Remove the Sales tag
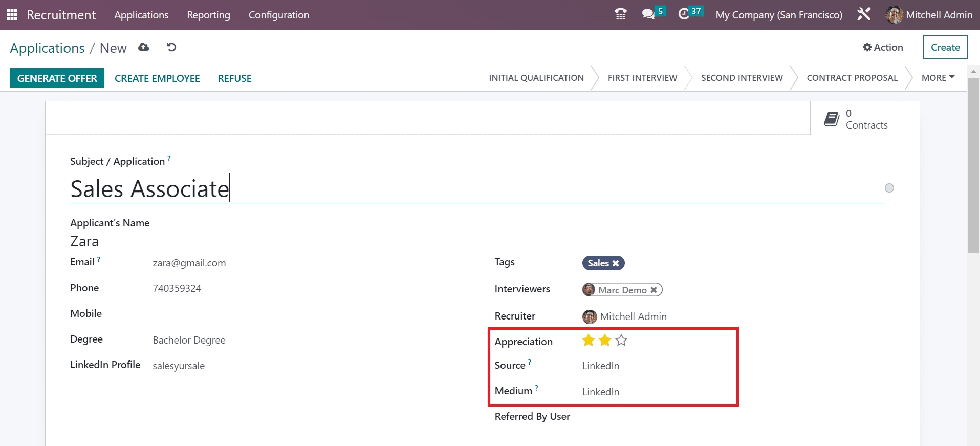This screenshot has height=446, width=980. coord(616,263)
